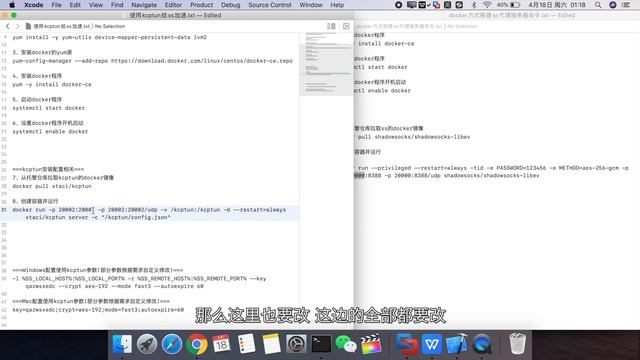Click 'yum -y install docker-ce' line
Viewport: 640px width, 360px height.
click(52, 84)
